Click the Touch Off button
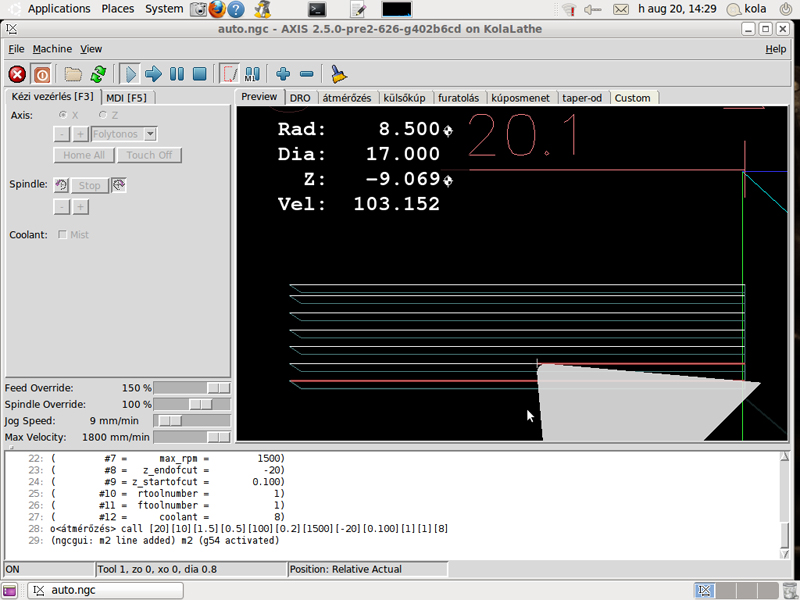The width and height of the screenshot is (800, 600). (x=149, y=155)
